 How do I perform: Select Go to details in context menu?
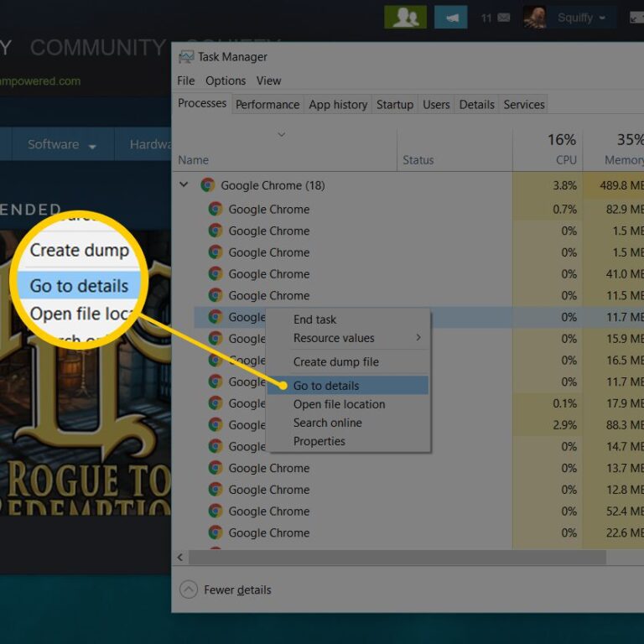click(348, 386)
